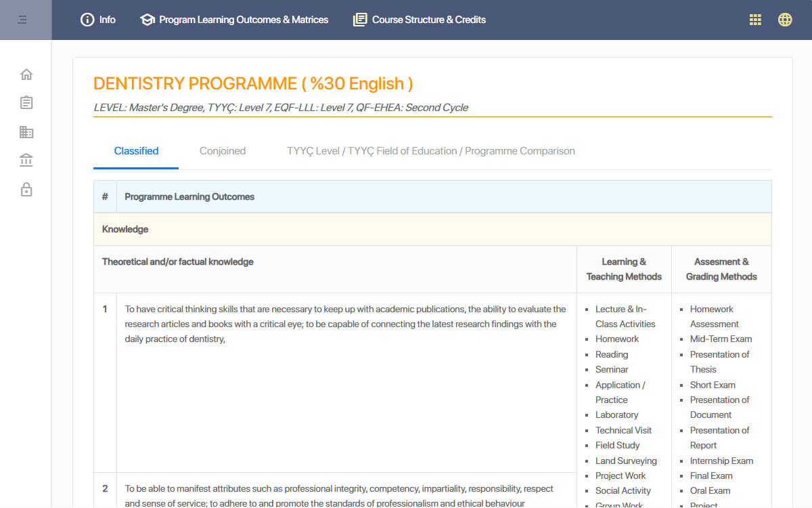Open the language globe icon
This screenshot has height=508, width=812.
[785, 20]
